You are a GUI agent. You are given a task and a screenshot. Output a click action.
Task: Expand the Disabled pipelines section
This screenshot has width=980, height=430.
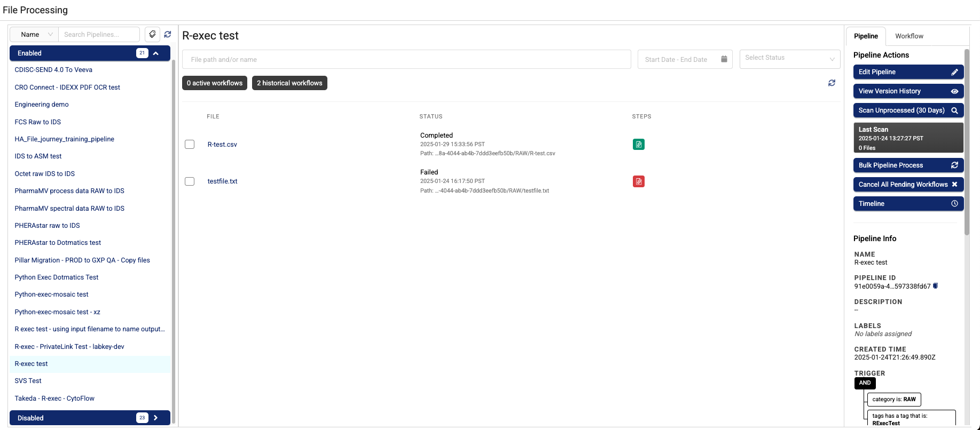(x=90, y=418)
